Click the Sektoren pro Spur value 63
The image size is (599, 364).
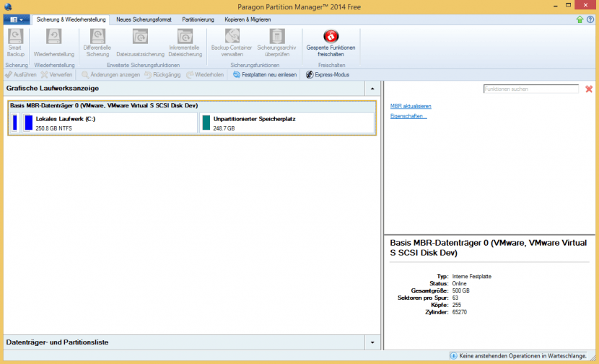coord(455,298)
